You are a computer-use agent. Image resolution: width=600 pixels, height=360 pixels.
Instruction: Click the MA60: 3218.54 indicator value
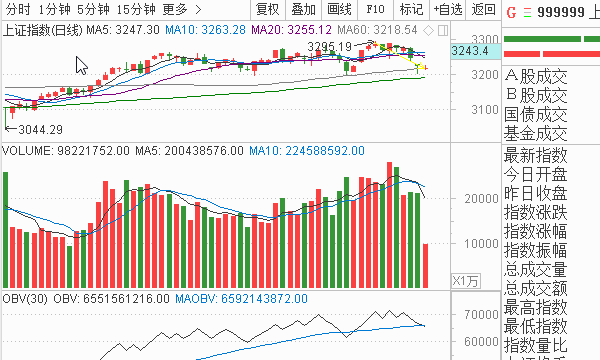pos(377,30)
